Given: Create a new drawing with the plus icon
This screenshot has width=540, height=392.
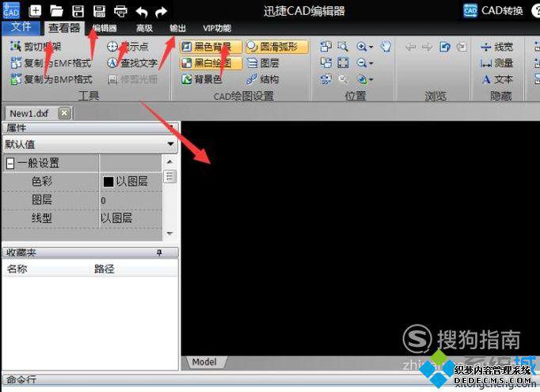Looking at the screenshot, I should tap(35, 10).
